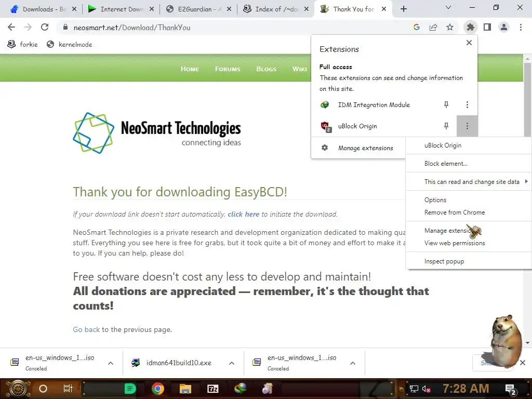Open the tab search chevron
This screenshot has width=532, height=399.
click(x=448, y=7)
